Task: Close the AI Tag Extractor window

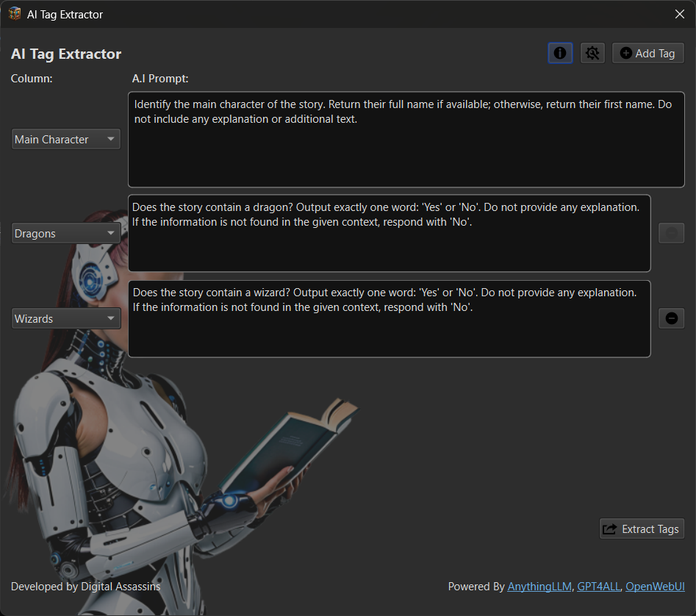Action: (x=680, y=14)
